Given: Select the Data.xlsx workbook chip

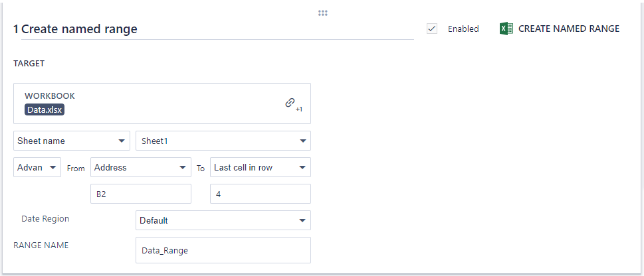Looking at the screenshot, I should tap(45, 110).
